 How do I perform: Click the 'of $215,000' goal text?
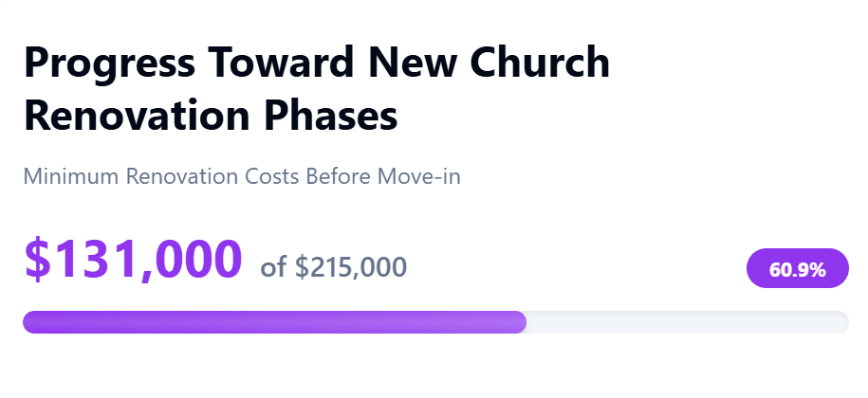[334, 267]
